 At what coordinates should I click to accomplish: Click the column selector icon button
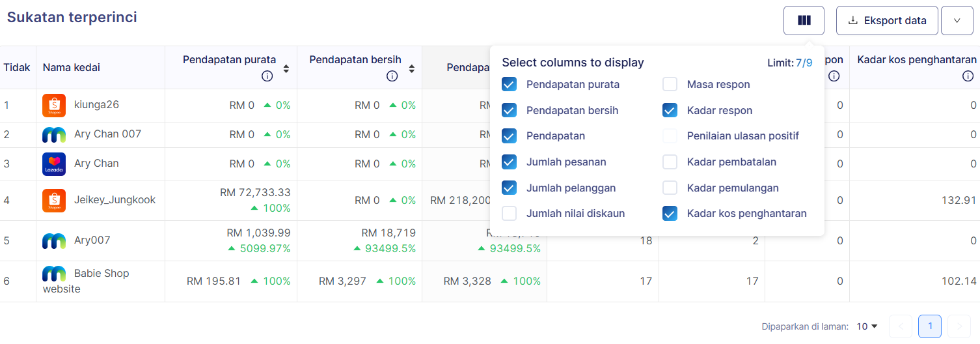tap(804, 20)
